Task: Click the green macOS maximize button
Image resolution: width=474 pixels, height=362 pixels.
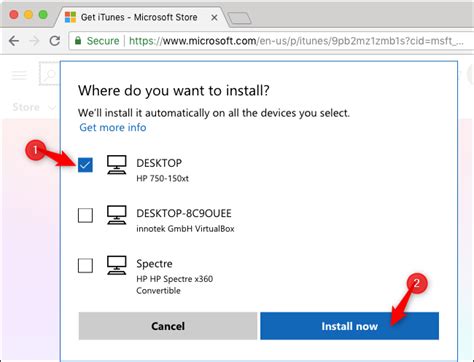Action: click(43, 15)
